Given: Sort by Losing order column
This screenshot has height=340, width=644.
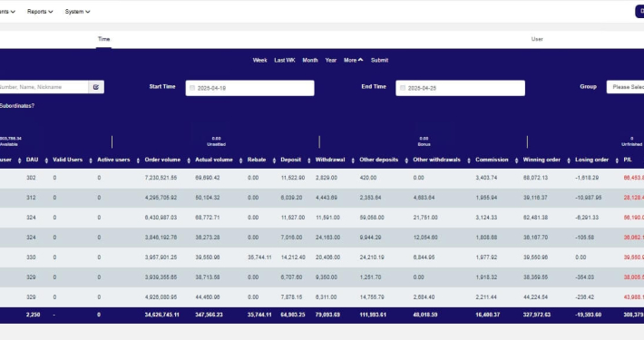Looking at the screenshot, I should click(591, 160).
